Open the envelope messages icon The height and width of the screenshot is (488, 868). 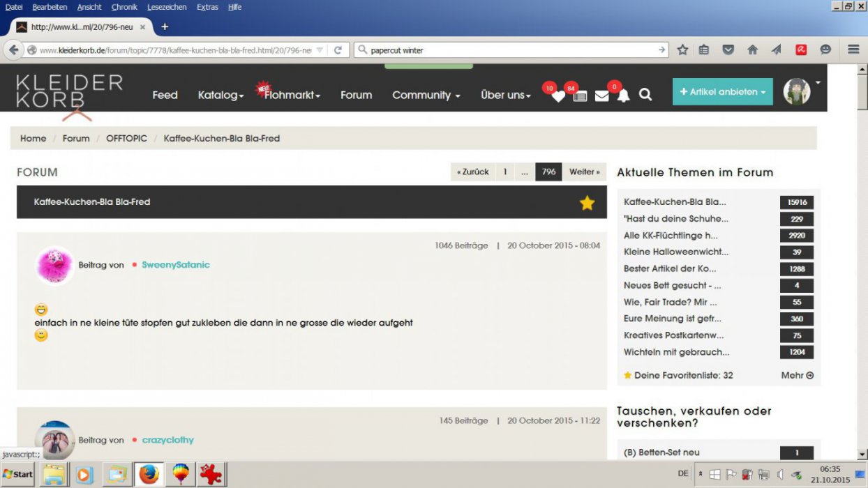[601, 96]
